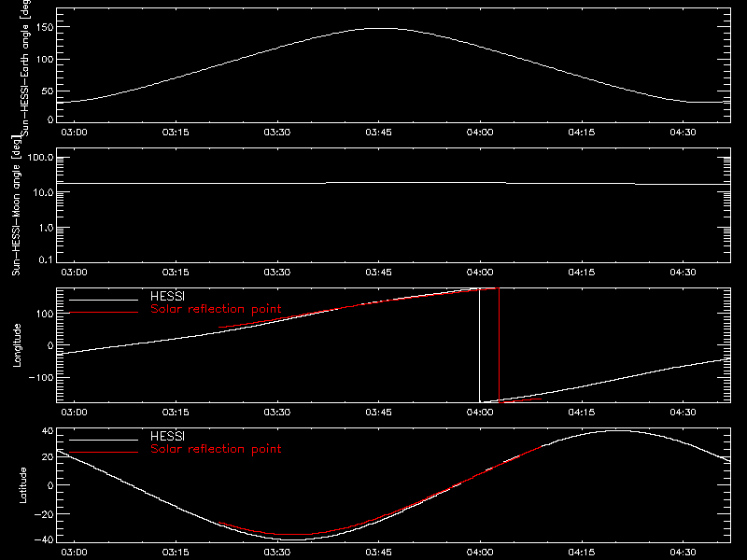747x560 pixels.
Task: Click the white vertical wrap line in Longitude plot
Action: tap(479, 345)
